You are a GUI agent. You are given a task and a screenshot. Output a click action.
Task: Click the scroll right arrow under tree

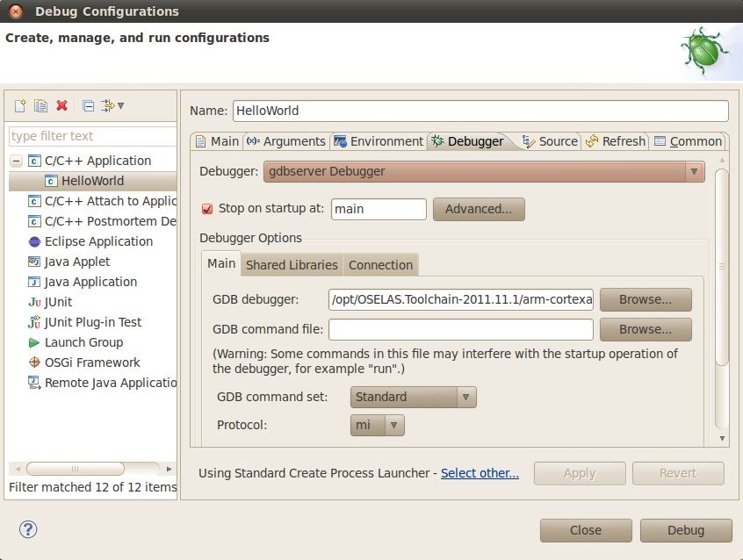point(169,469)
